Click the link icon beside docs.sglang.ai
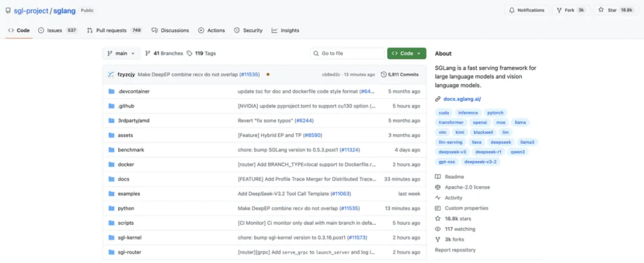This screenshot has width=644, height=263. click(x=438, y=99)
